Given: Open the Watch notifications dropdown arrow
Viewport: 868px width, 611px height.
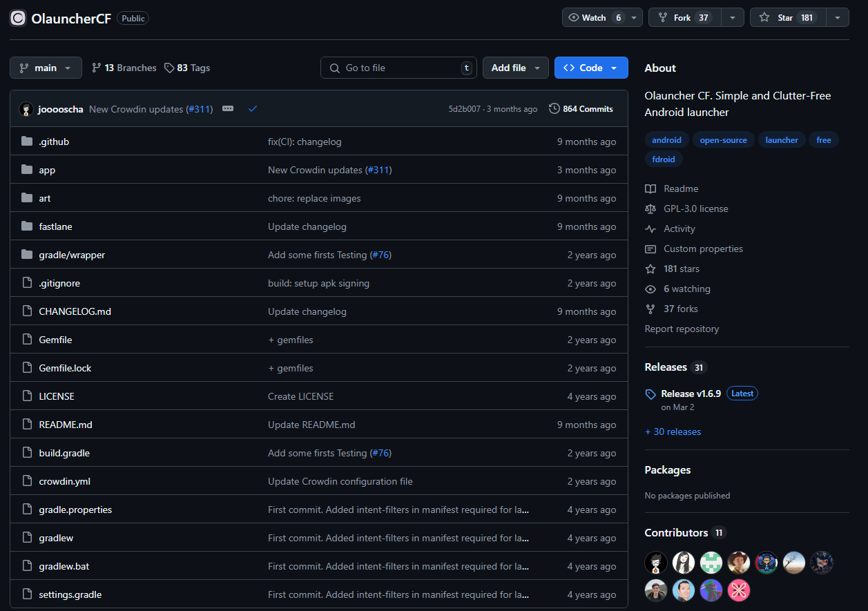Looking at the screenshot, I should pyautogui.click(x=635, y=18).
